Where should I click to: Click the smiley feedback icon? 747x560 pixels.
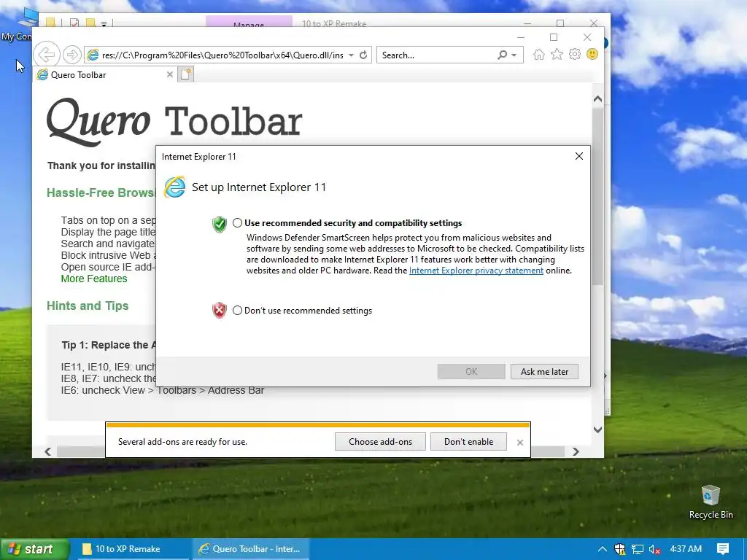(x=592, y=54)
